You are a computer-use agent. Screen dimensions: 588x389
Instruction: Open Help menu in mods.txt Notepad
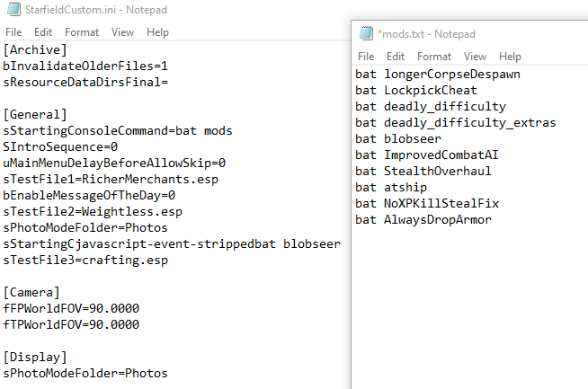click(510, 57)
